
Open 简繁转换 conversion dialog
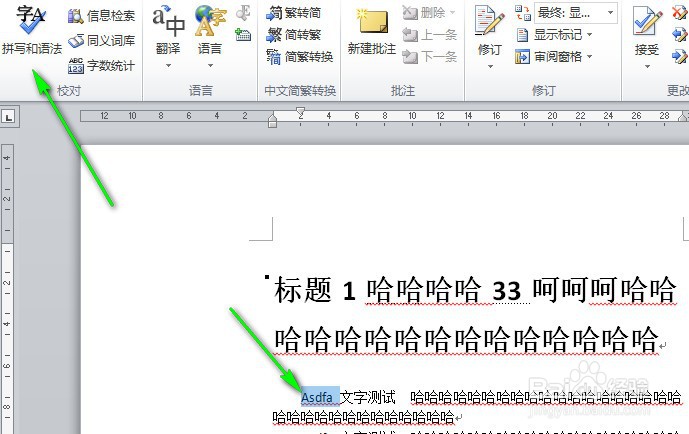click(x=300, y=57)
